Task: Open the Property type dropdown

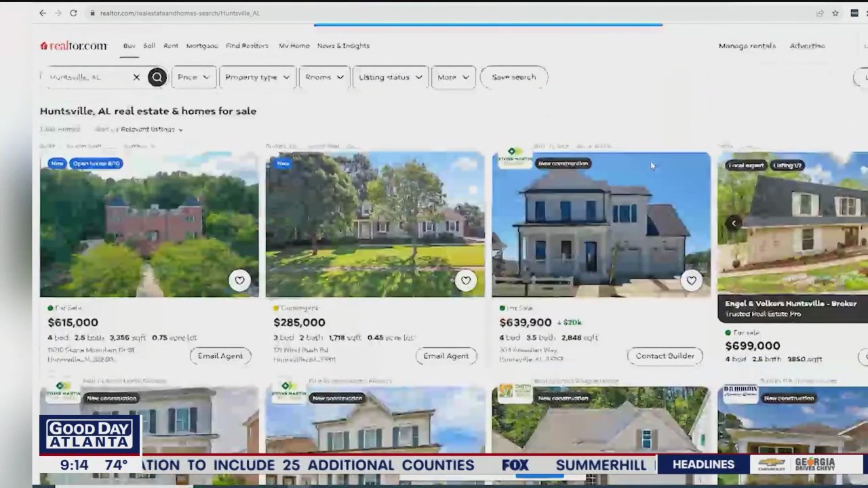Action: click(x=257, y=77)
